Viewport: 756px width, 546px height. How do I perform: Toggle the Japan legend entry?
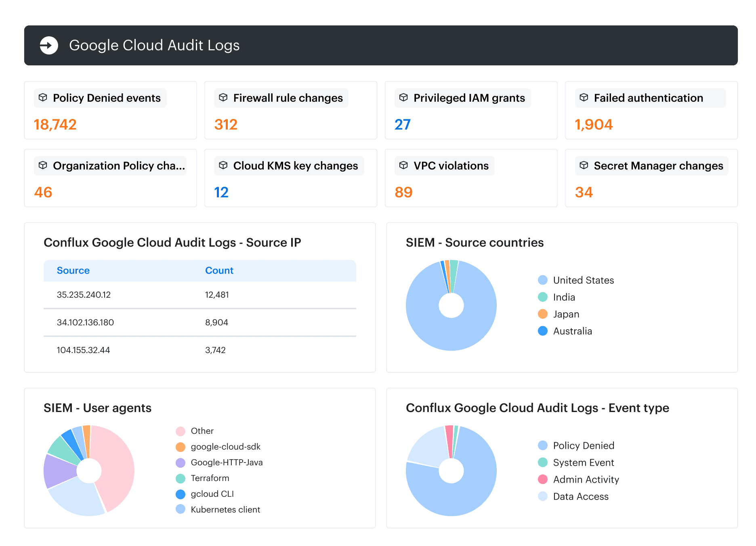[x=559, y=314]
